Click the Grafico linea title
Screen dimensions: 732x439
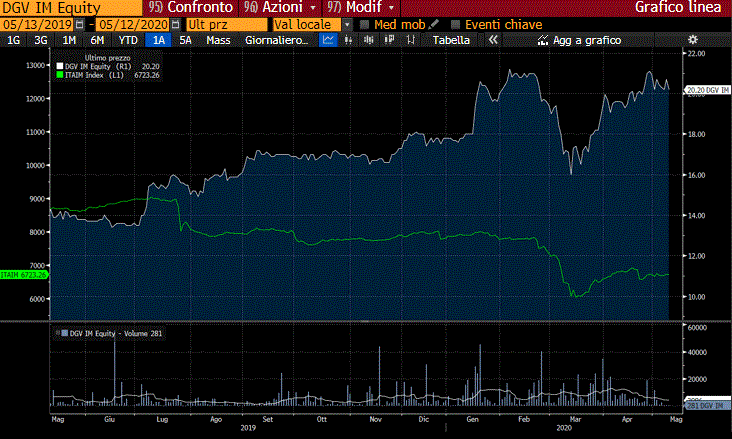pyautogui.click(x=678, y=7)
